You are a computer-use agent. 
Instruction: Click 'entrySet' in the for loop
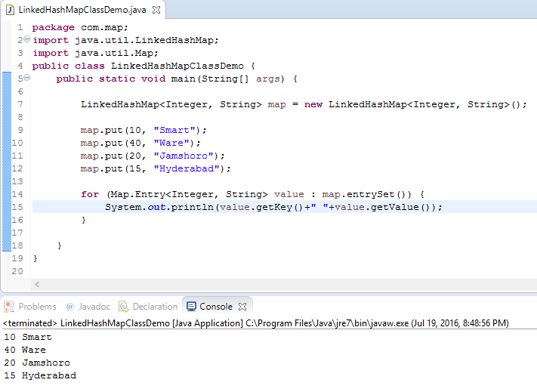pyautogui.click(x=371, y=194)
